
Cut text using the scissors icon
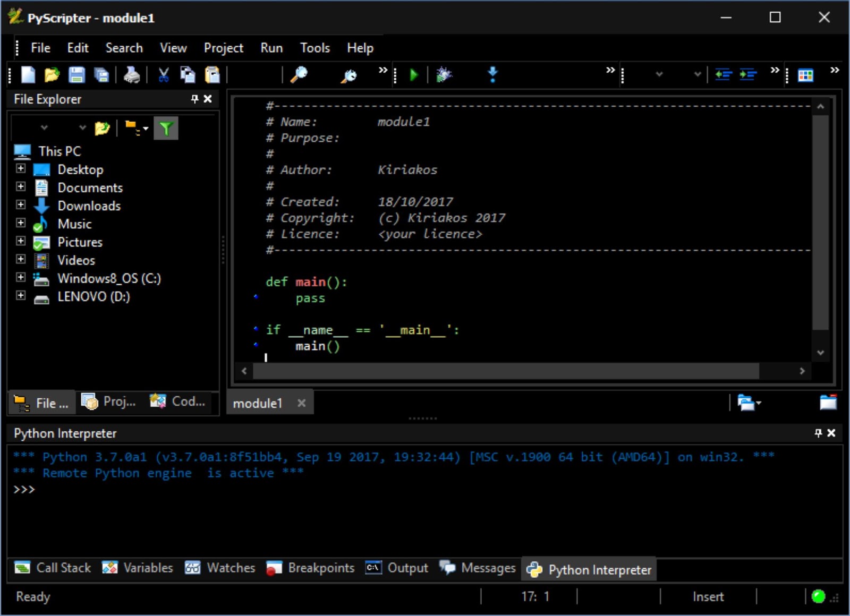163,75
